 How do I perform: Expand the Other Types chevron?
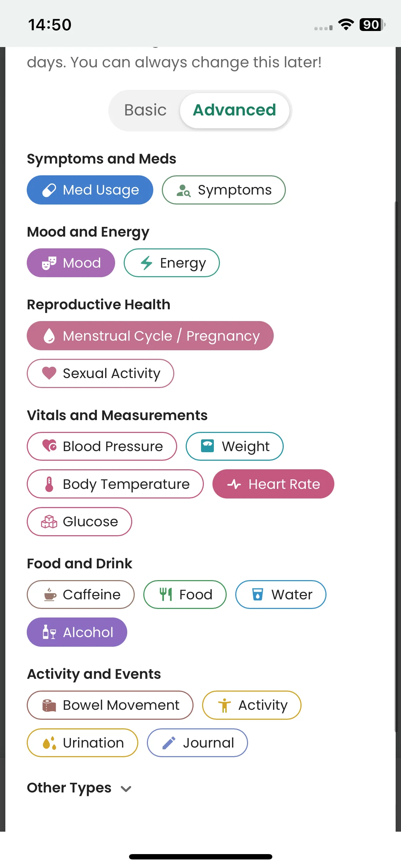click(126, 789)
